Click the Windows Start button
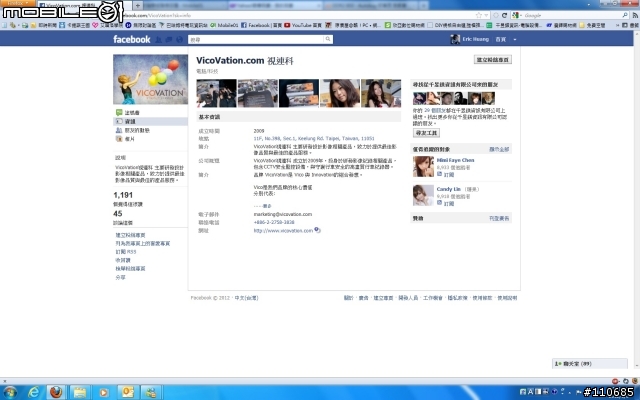 [10, 392]
